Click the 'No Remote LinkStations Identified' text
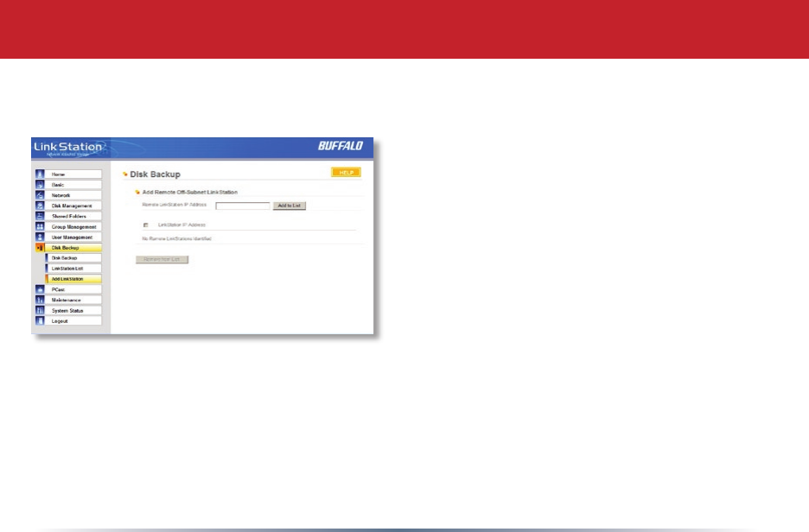Screen dimensions: 809x532 [x=176, y=238]
